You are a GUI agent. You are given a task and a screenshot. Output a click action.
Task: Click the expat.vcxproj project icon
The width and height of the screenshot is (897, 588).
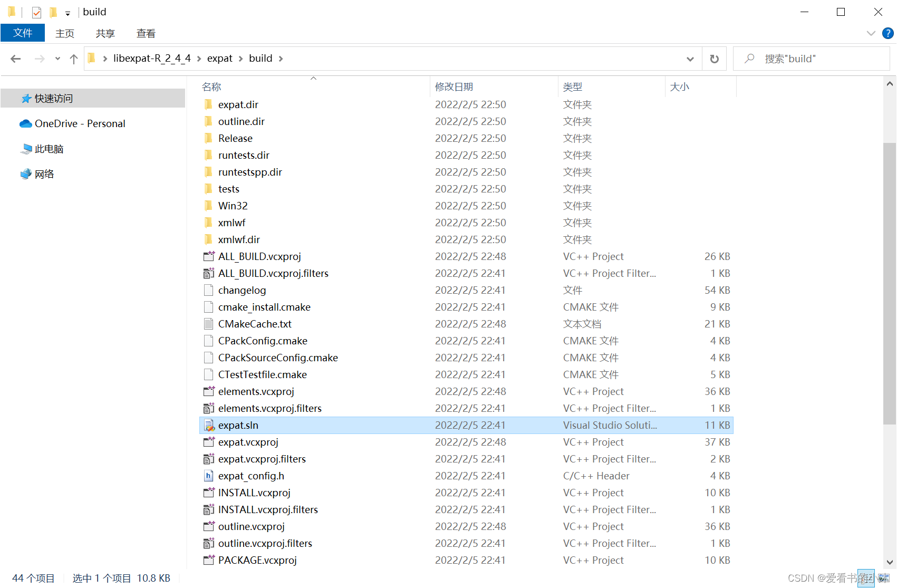pyautogui.click(x=209, y=442)
